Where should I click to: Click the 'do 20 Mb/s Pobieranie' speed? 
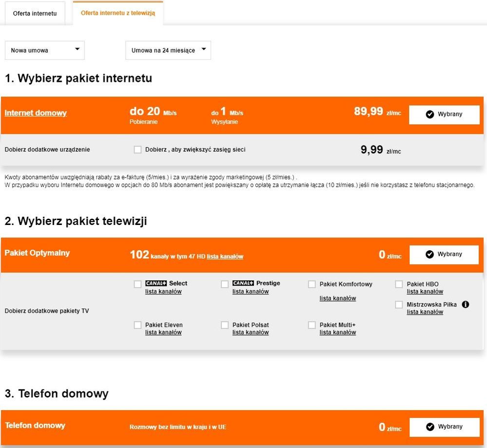(153, 115)
